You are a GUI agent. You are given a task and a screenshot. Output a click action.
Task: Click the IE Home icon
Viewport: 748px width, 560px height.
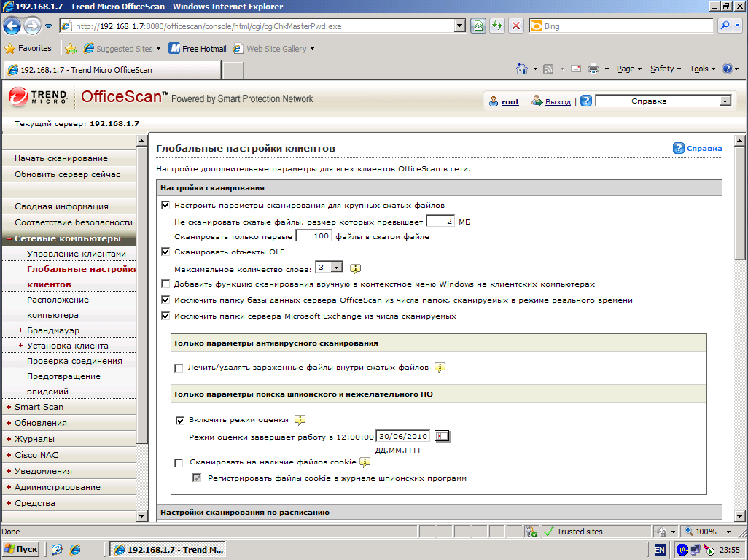coord(522,69)
